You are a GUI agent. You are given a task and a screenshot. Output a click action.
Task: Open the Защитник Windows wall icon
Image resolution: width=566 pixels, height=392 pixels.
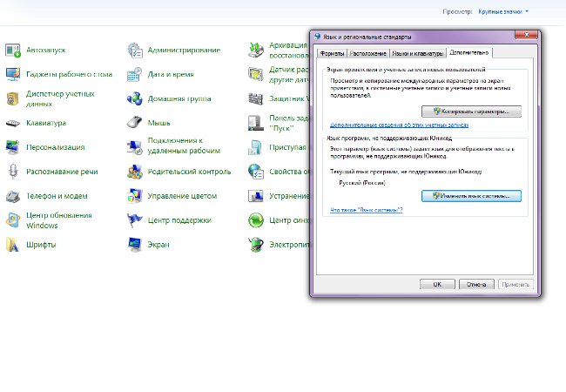tap(256, 98)
